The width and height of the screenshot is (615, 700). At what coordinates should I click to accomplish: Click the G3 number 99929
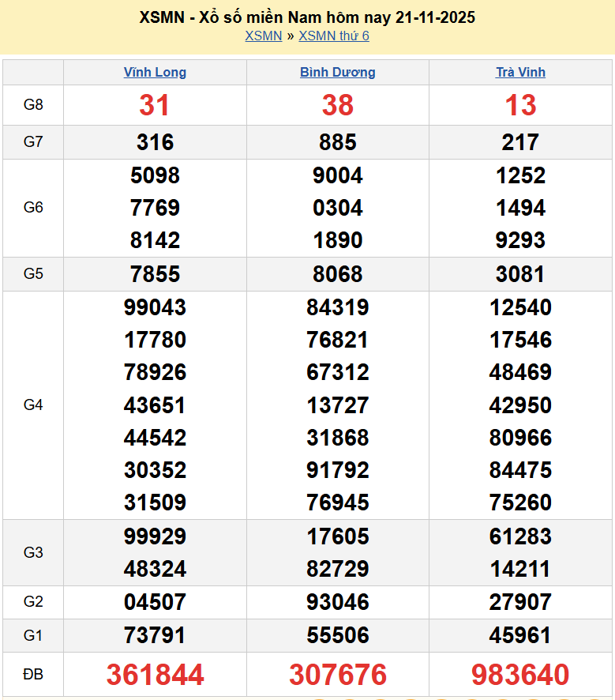[x=155, y=536]
